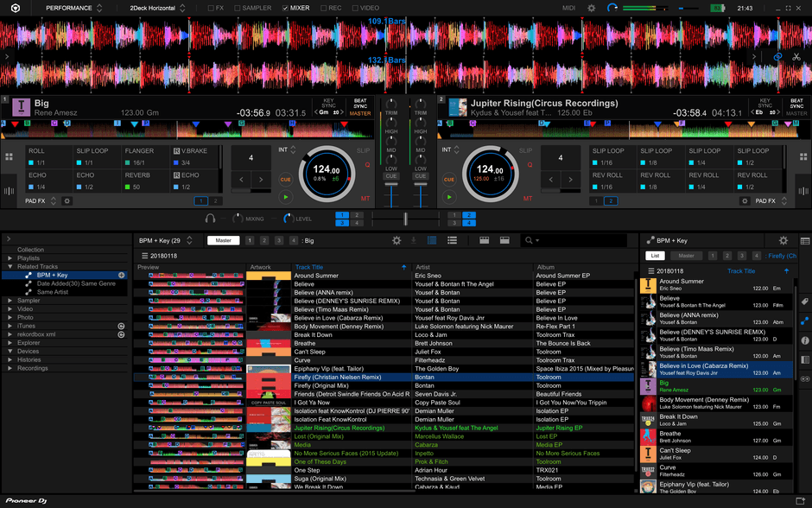Click the search magnifier icon
The image size is (812, 508).
529,240
